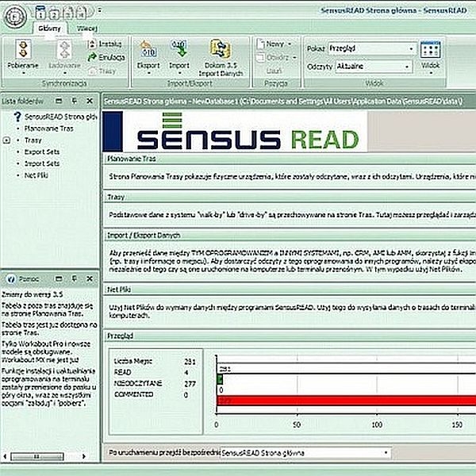The width and height of the screenshot is (476, 476).
Task: Select SensusREAD Strona główna tree node
Action: 61,117
